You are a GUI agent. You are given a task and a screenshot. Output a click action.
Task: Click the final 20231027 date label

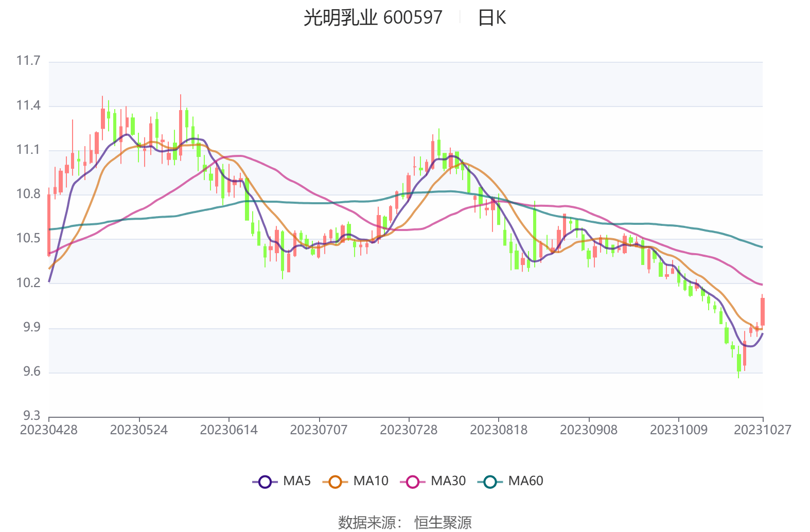[762, 430]
